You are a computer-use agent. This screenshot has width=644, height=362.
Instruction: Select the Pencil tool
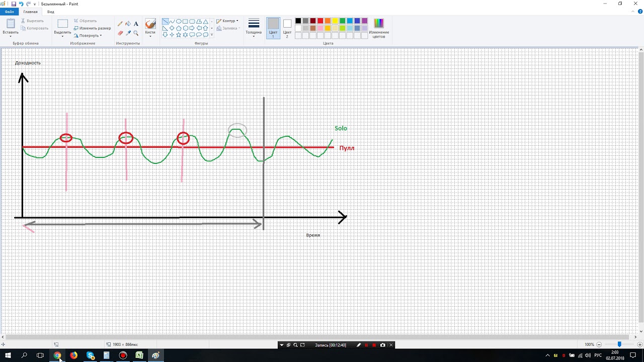click(x=120, y=24)
